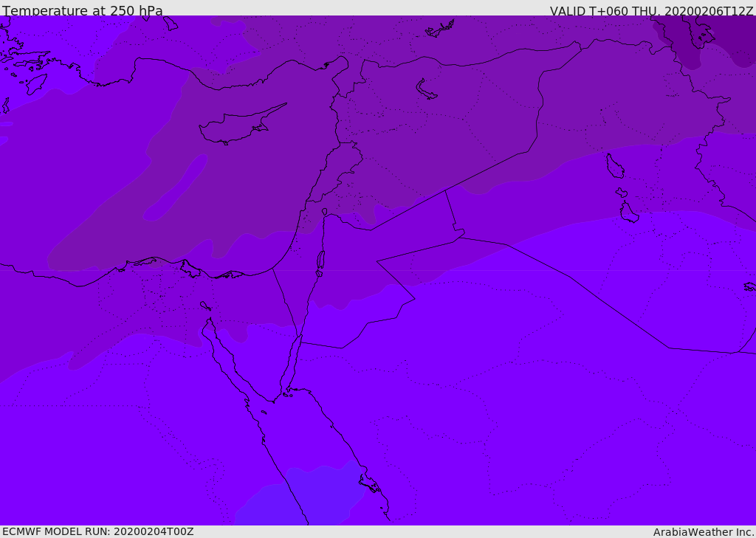The width and height of the screenshot is (756, 538).
Task: Click the 'VALID T+060 THU. 20200206T12Z' label
Action: pos(651,10)
